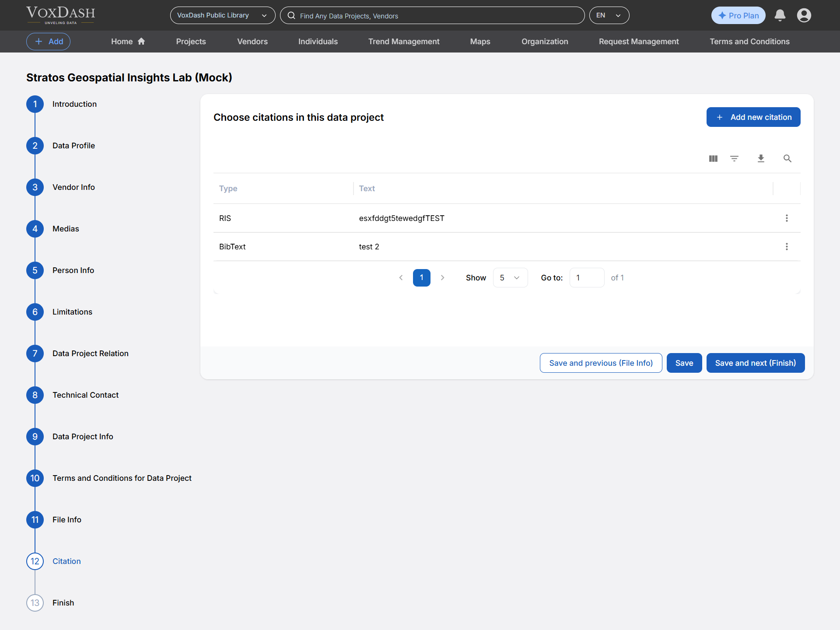The height and width of the screenshot is (630, 840).
Task: Expand the VoxDash Public Library dropdown
Action: click(222, 15)
